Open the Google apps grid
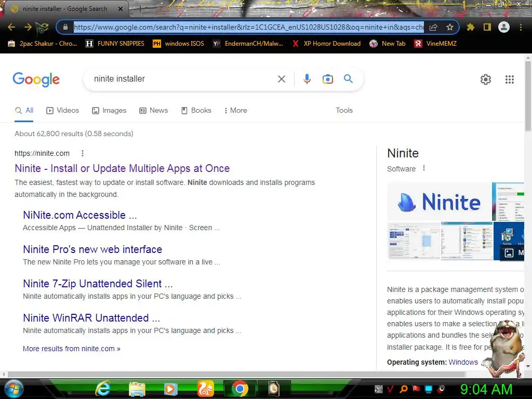Viewport: 532px width, 399px height. pos(510,79)
